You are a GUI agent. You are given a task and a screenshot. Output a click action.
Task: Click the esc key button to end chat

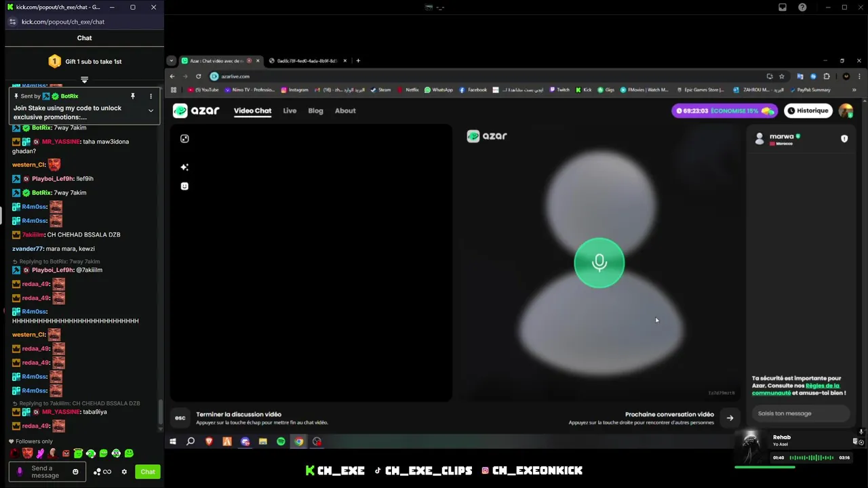(180, 418)
